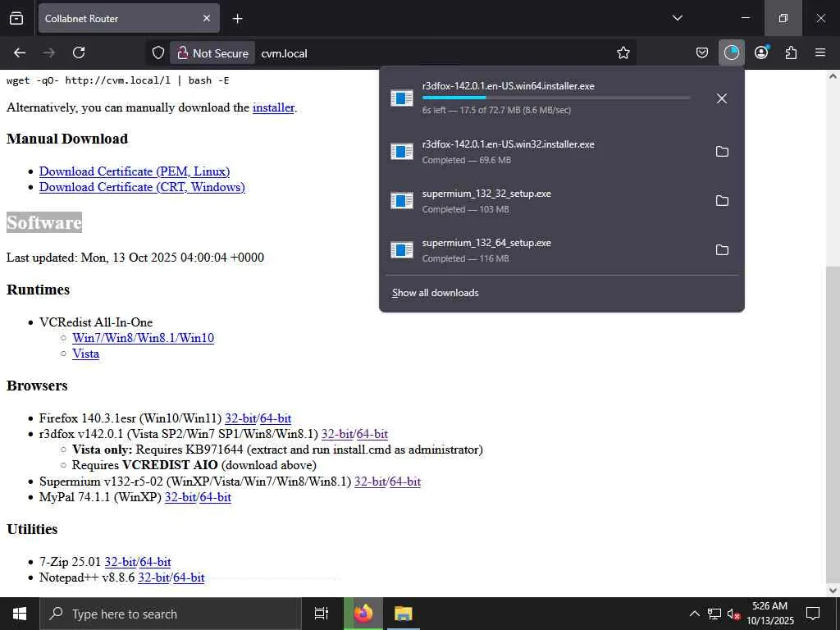The width and height of the screenshot is (840, 630).
Task: Click the win64 installer download progress bar
Action: tap(555, 98)
